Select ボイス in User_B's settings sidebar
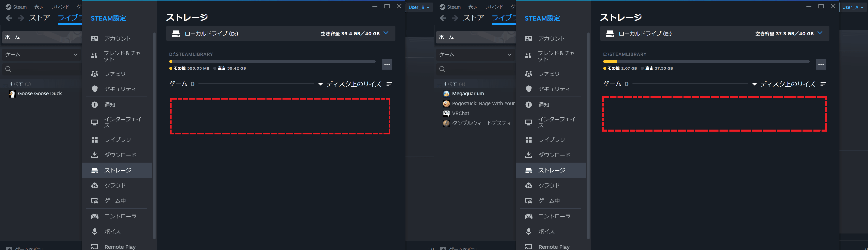Image resolution: width=868 pixels, height=250 pixels. (116, 231)
